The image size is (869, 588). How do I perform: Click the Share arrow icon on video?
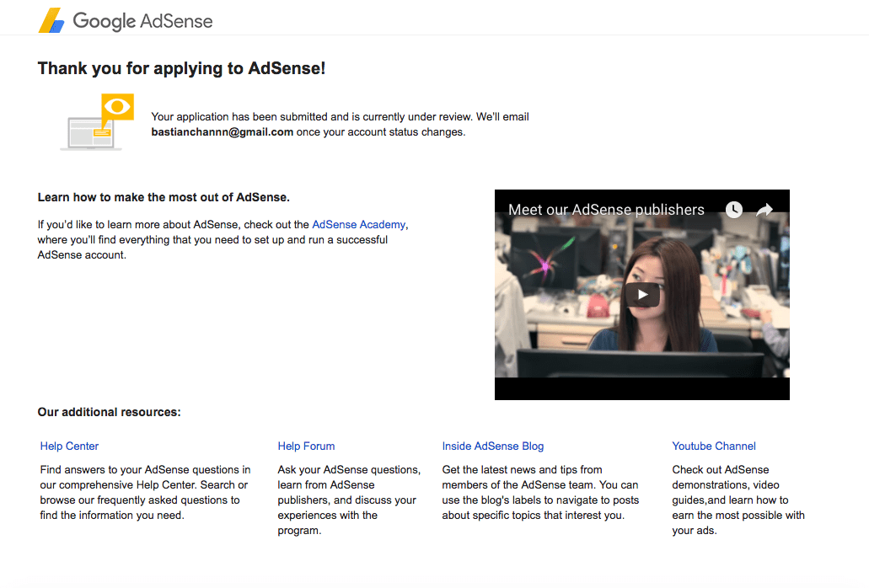764,209
